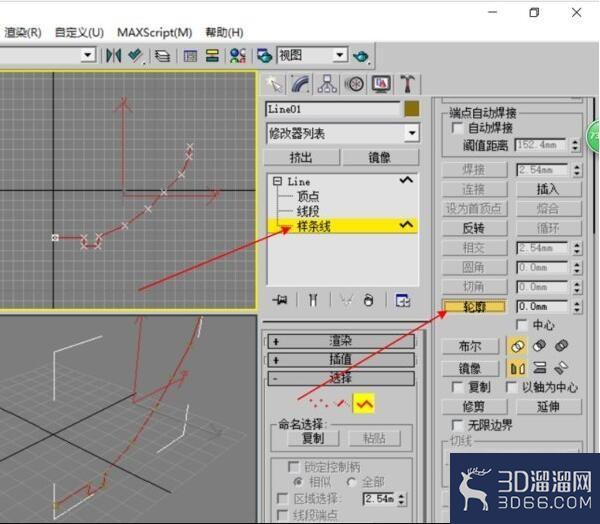The image size is (600, 524).
Task: Open the 视图 render type dropdown
Action: click(340, 56)
